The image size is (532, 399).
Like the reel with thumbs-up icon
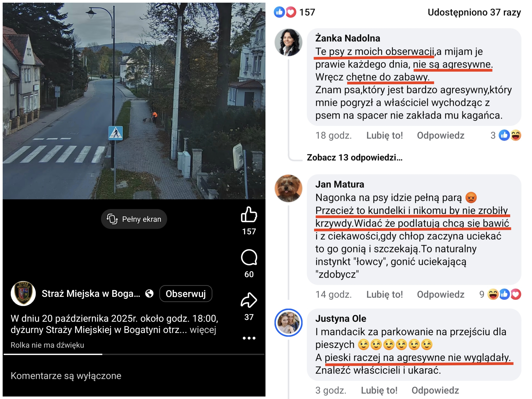pos(249,214)
